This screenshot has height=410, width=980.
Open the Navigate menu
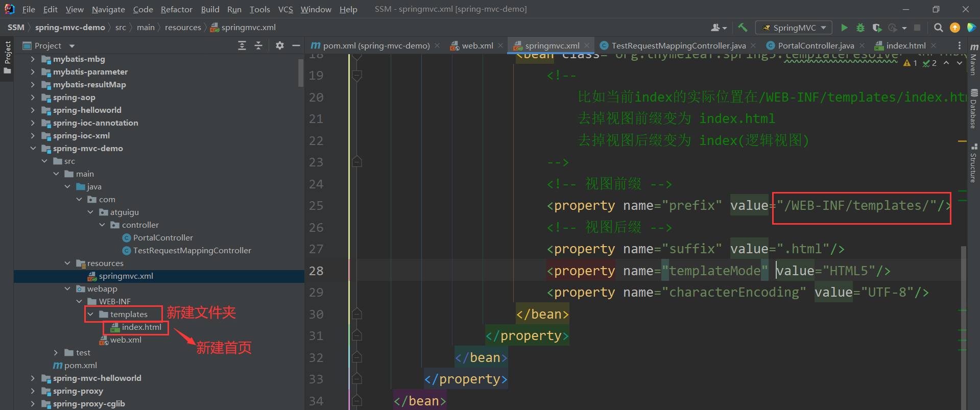pyautogui.click(x=108, y=9)
